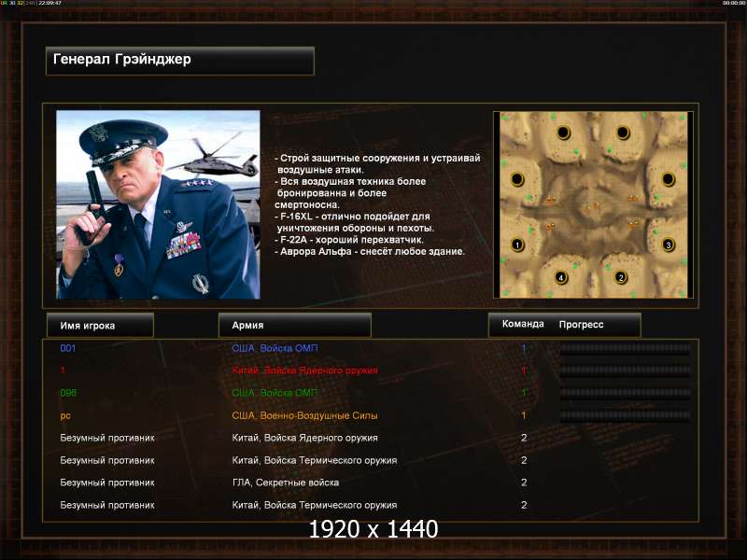The image size is (747, 560).
Task: Select the blue player name '001'
Action: pos(67,348)
